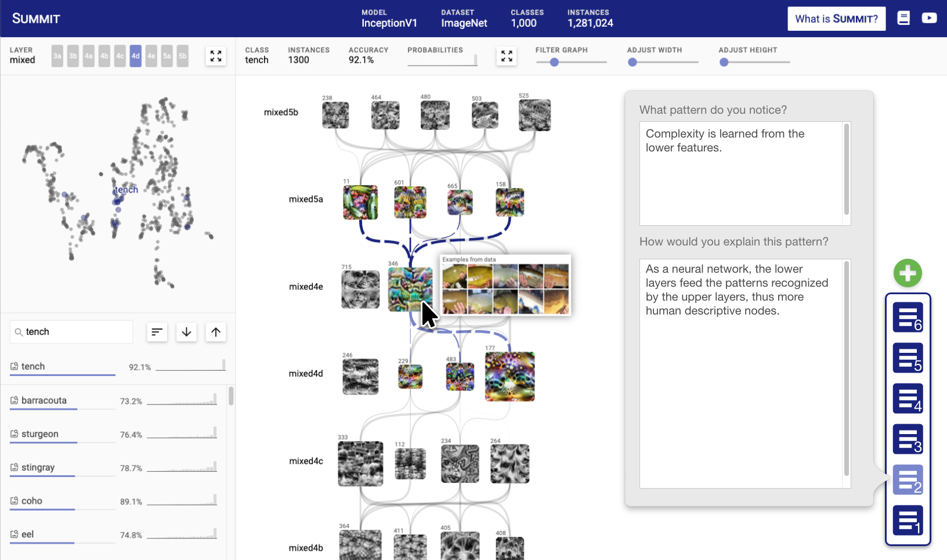947x560 pixels.
Task: Open note number 3
Action: pyautogui.click(x=908, y=439)
